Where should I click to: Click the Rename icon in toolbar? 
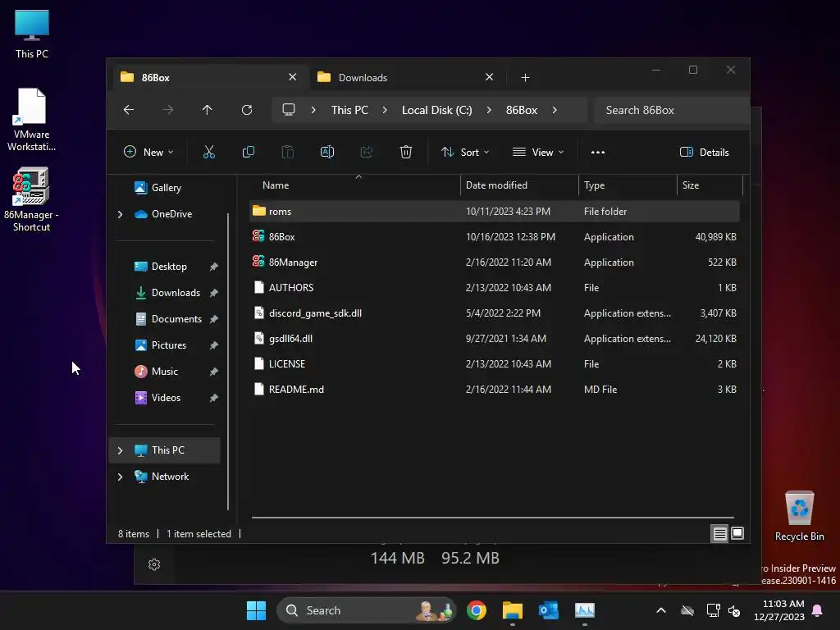tap(326, 152)
